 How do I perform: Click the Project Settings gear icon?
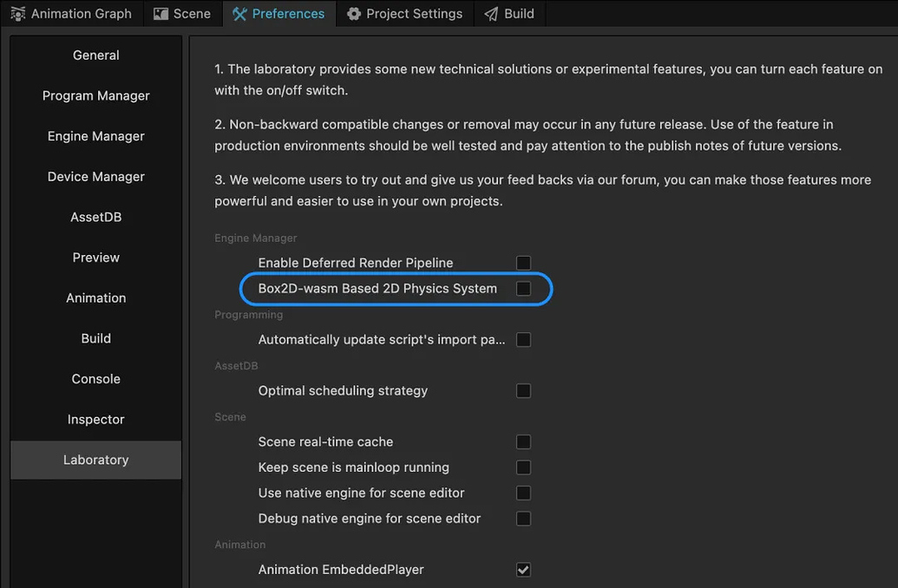(x=354, y=13)
